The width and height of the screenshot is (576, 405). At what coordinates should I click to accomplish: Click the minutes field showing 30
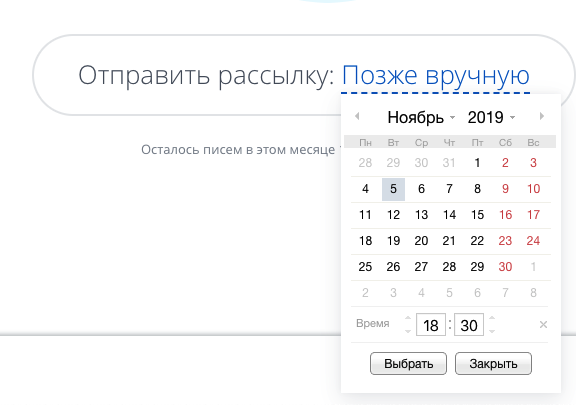click(x=469, y=325)
